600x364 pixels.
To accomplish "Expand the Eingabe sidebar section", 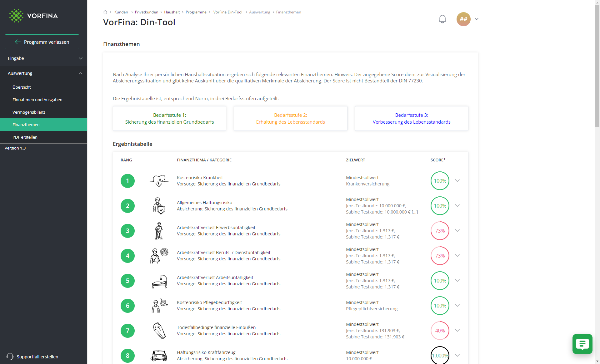I will click(43, 58).
